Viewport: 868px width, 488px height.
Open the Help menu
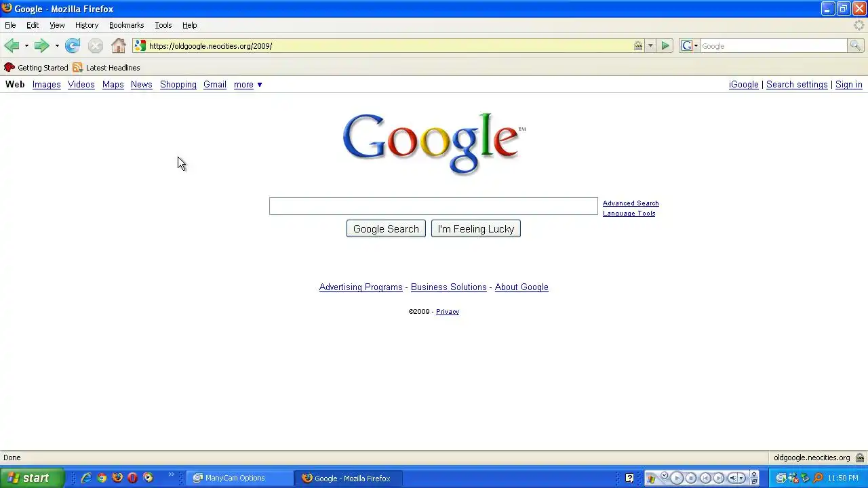pyautogui.click(x=189, y=25)
